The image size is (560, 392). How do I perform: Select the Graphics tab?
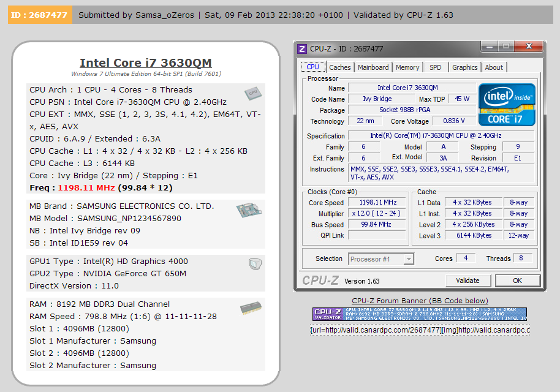pyautogui.click(x=464, y=67)
